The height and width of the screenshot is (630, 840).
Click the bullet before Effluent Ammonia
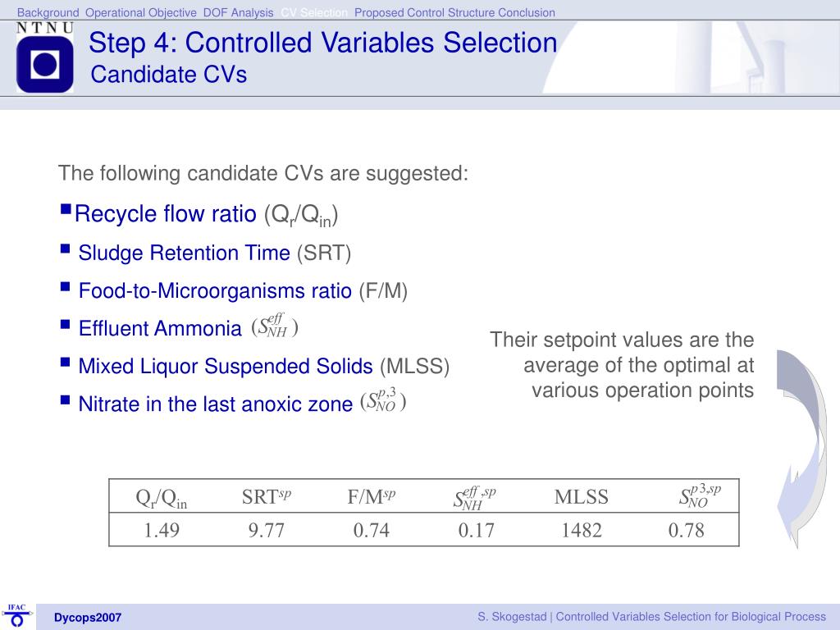pyautogui.click(x=66, y=324)
